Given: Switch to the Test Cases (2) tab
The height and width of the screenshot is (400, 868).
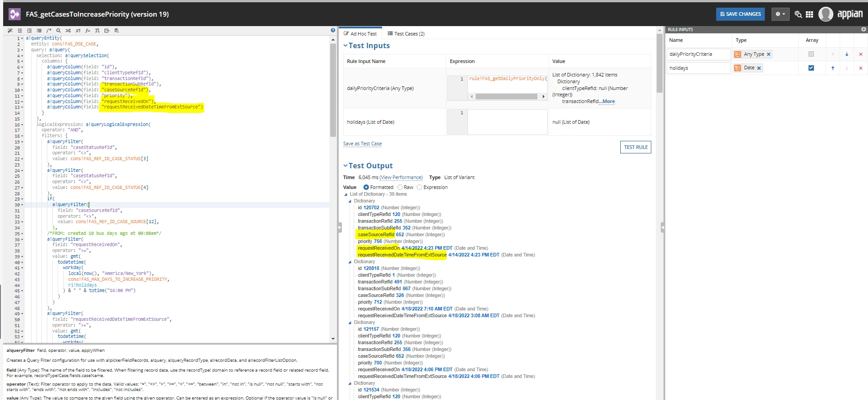Looking at the screenshot, I should point(406,33).
